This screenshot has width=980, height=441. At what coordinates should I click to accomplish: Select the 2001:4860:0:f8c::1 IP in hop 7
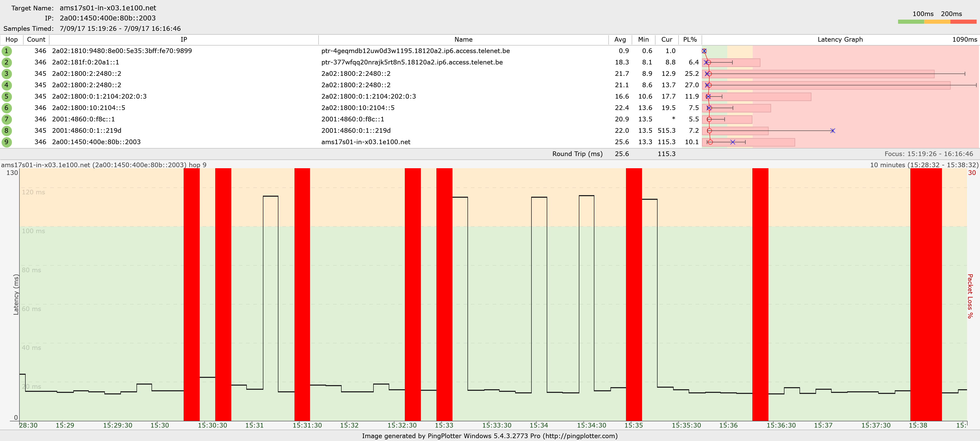tap(83, 119)
